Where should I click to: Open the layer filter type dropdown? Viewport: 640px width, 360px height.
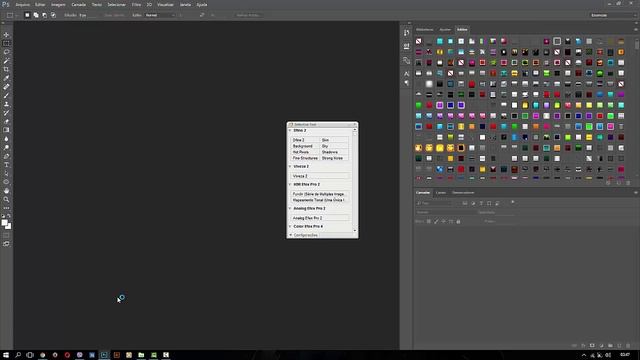coord(436,203)
